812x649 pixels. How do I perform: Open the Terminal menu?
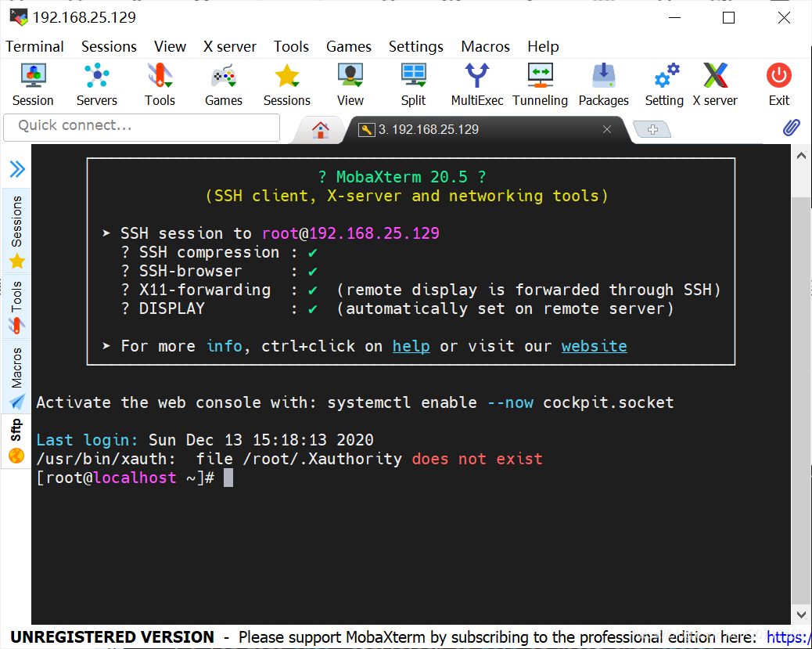pyautogui.click(x=34, y=47)
